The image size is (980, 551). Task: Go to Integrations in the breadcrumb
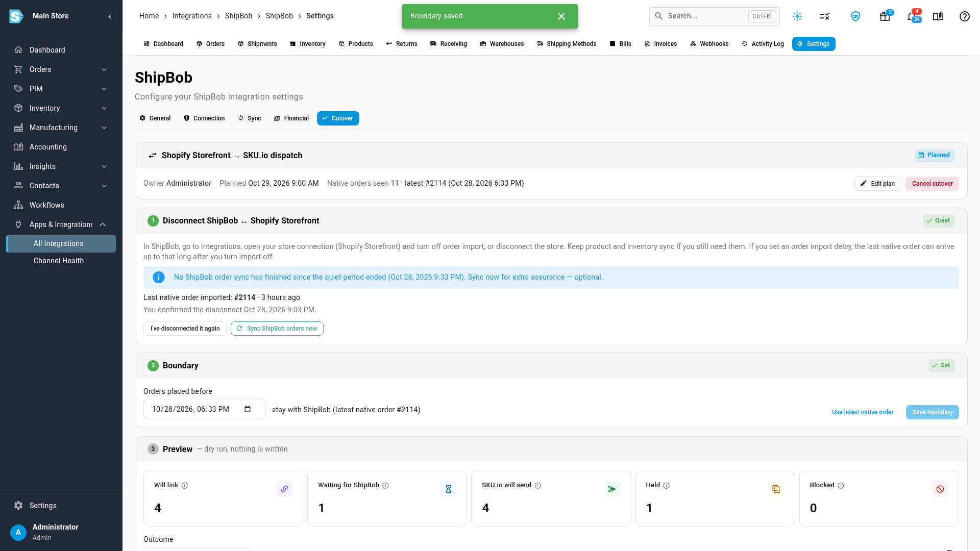click(x=192, y=16)
